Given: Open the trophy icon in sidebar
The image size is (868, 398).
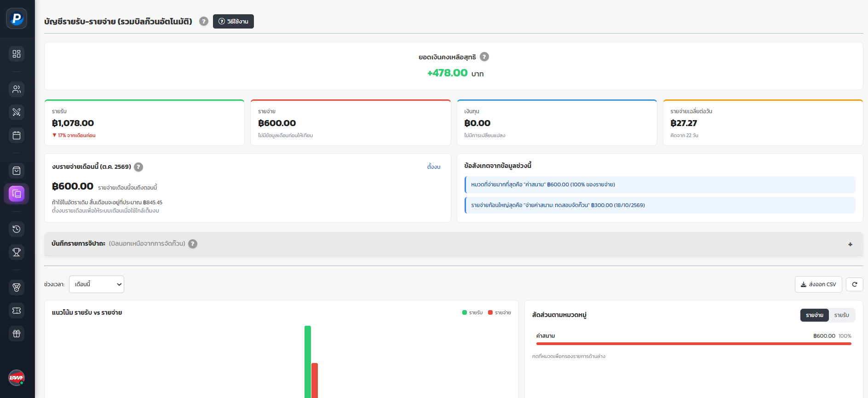Looking at the screenshot, I should [17, 252].
